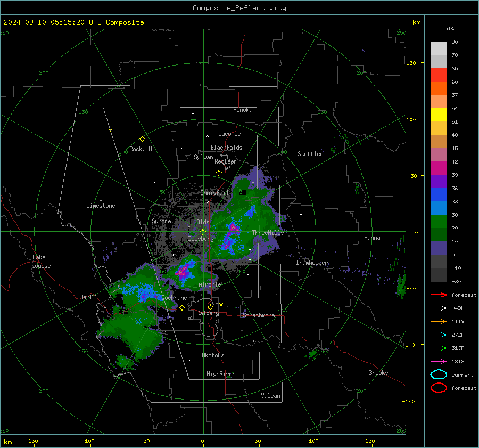Click the Sylvan town label
The image size is (479, 448).
[203, 157]
